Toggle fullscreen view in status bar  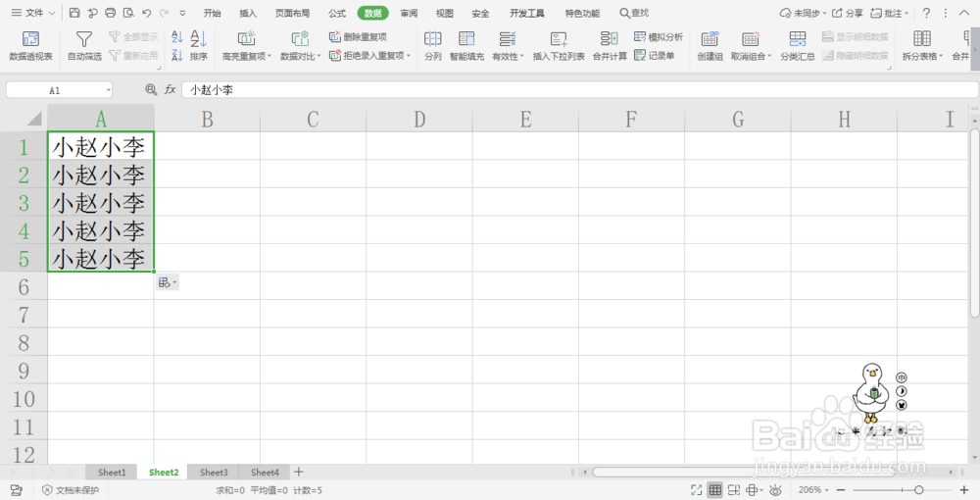pos(696,490)
